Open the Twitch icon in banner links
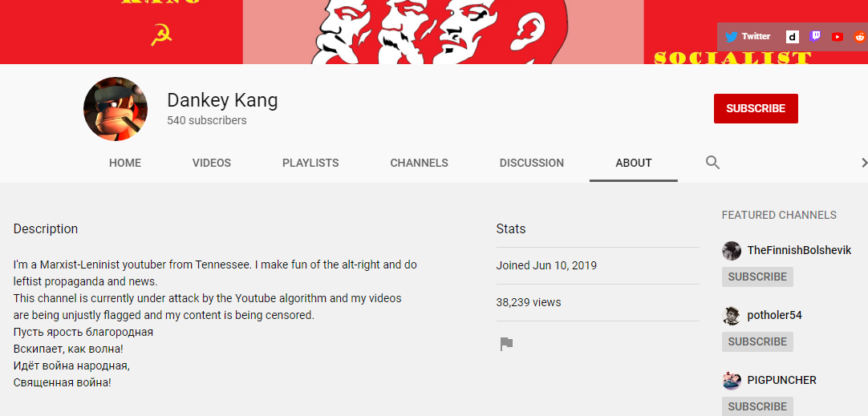 point(815,37)
